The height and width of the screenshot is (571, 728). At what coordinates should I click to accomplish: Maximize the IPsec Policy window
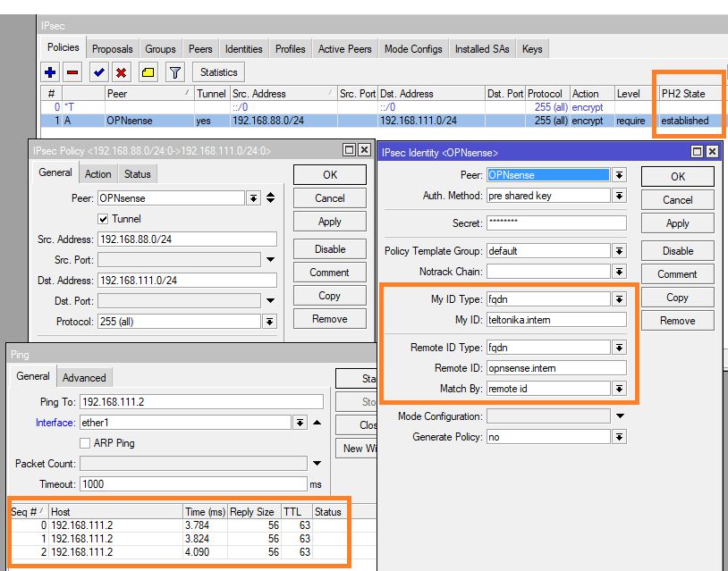[x=349, y=150]
